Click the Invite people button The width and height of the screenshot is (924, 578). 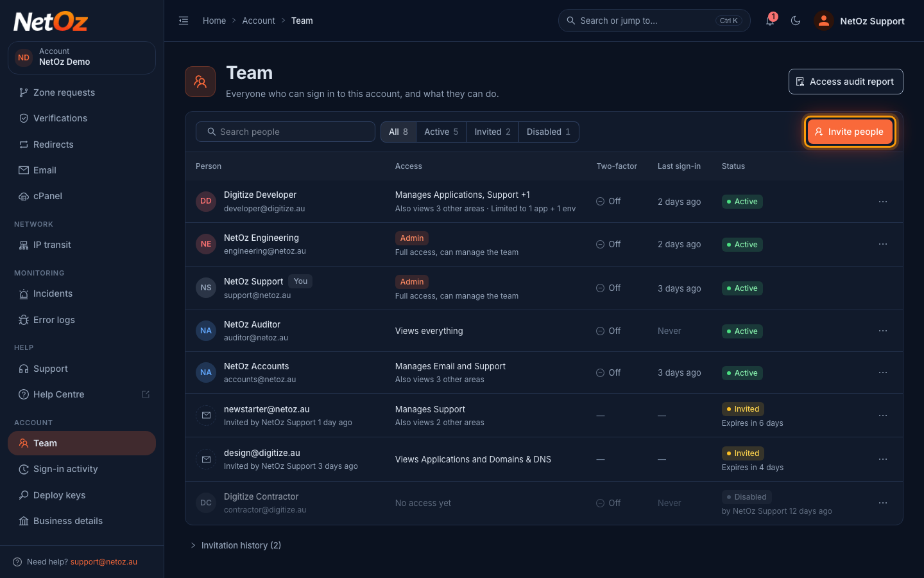[850, 132]
